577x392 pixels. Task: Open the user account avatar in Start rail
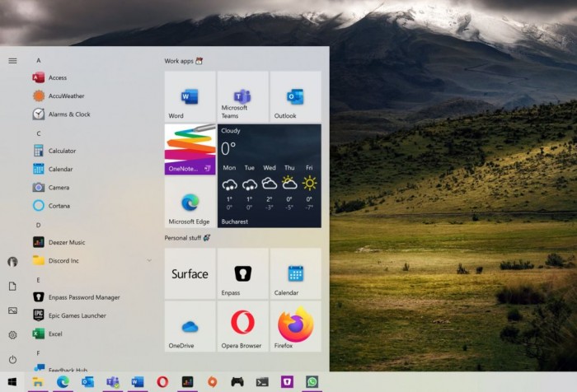click(x=12, y=261)
